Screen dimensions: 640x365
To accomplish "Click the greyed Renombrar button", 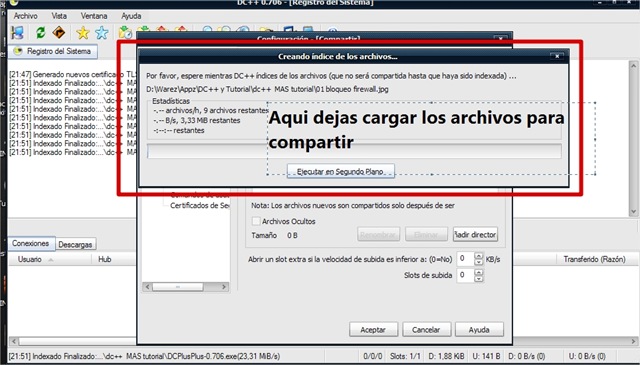I will click(378, 234).
